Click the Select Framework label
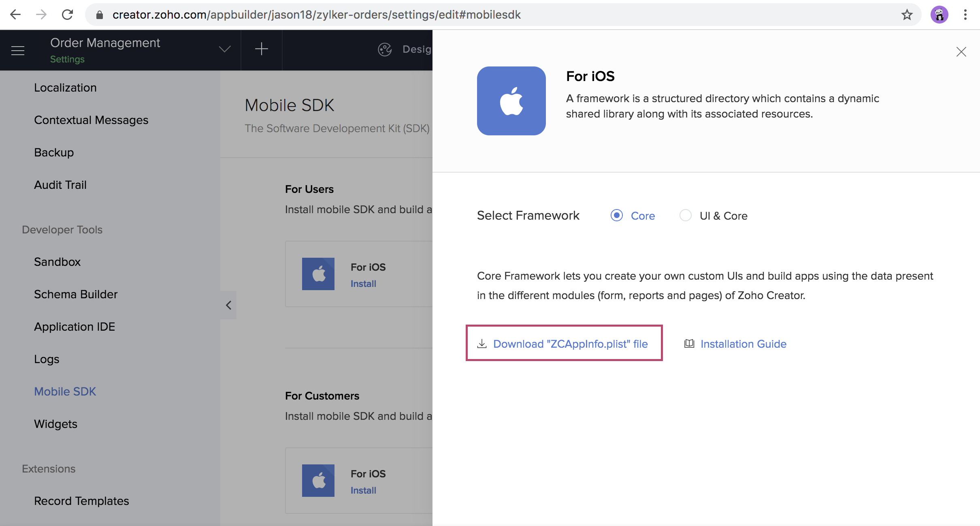The width and height of the screenshot is (980, 526). [x=528, y=215]
